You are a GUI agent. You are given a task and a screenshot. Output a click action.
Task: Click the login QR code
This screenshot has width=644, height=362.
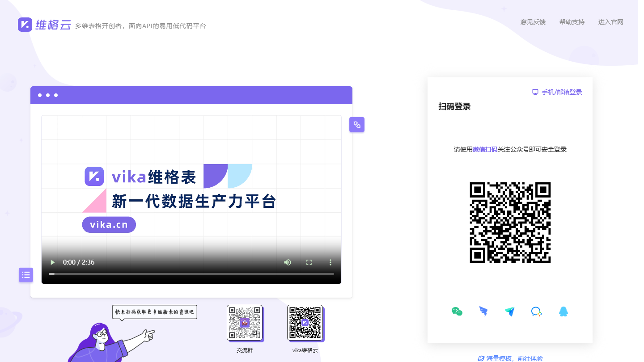click(x=510, y=223)
